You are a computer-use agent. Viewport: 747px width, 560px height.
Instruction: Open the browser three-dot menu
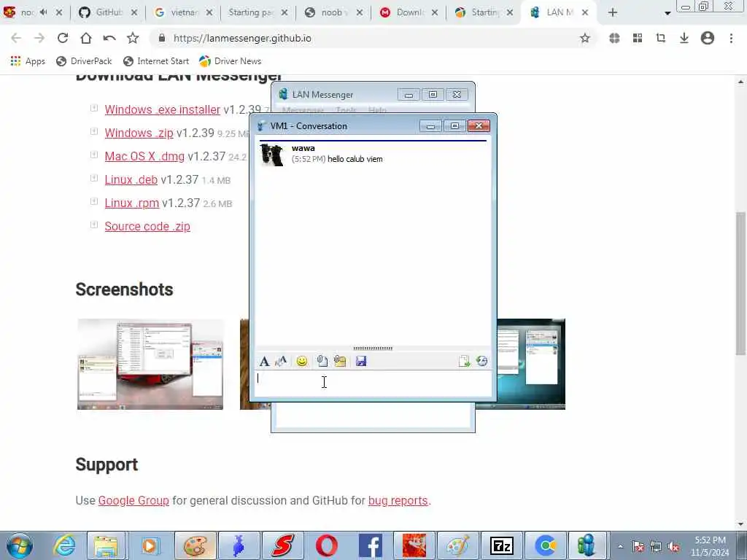[731, 38]
